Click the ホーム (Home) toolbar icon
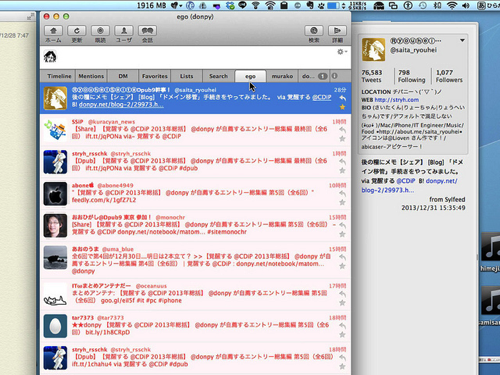500x375 pixels. (53, 31)
